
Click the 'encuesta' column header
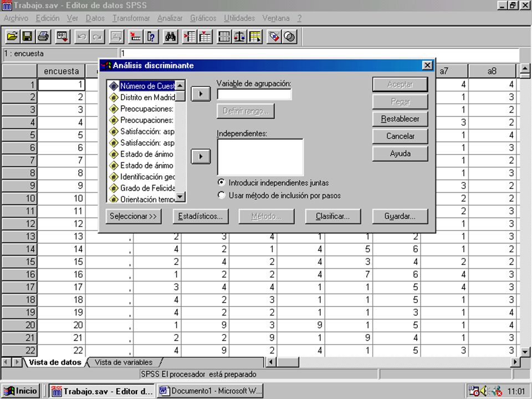point(61,71)
